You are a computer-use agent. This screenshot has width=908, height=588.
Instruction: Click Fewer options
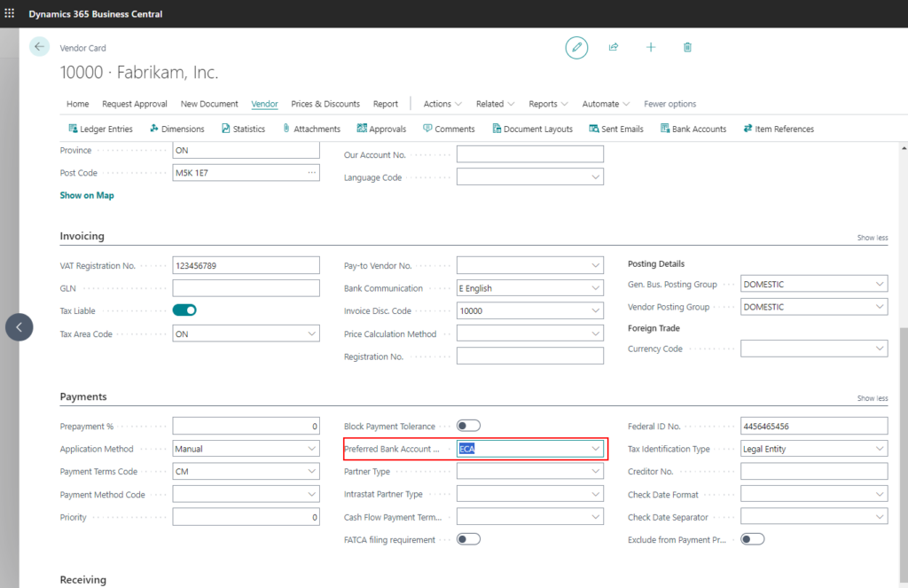click(670, 104)
